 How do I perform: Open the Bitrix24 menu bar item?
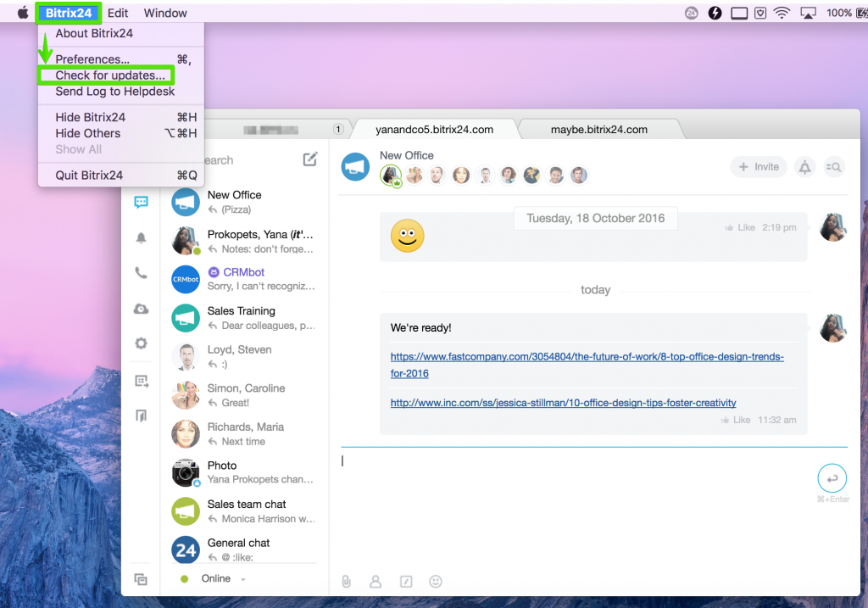click(x=69, y=13)
